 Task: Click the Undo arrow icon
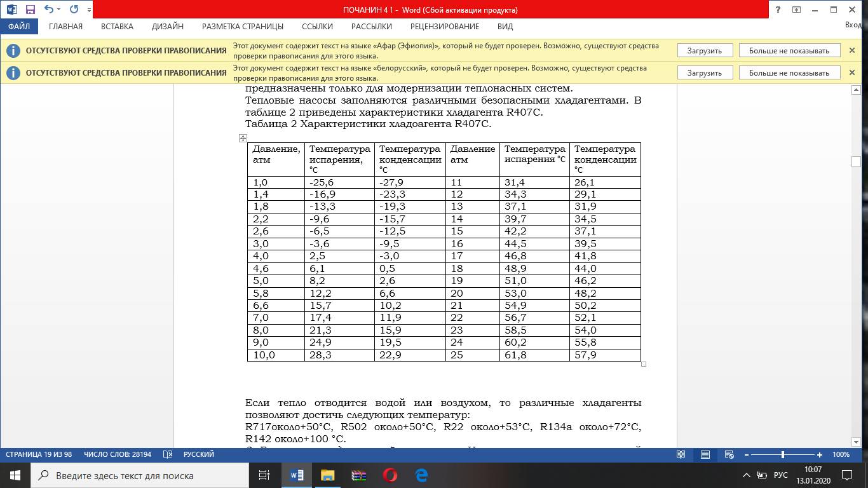point(49,10)
